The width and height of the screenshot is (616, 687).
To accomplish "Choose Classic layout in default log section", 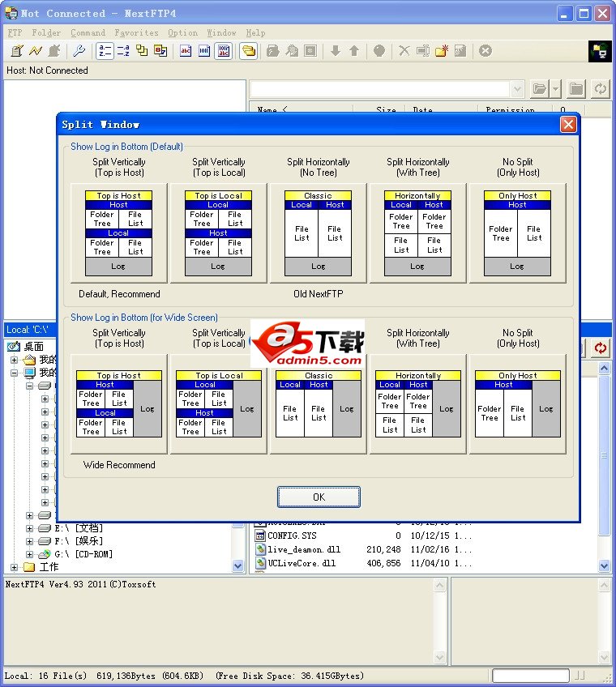I will pos(318,233).
